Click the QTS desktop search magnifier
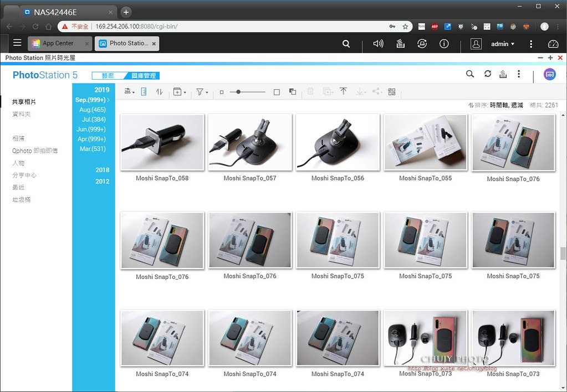The height and width of the screenshot is (392, 567). point(346,44)
